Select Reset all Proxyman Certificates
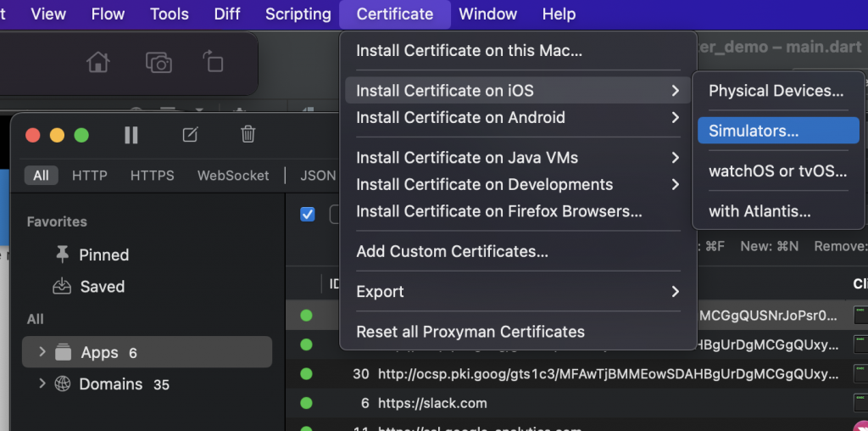 (x=470, y=332)
